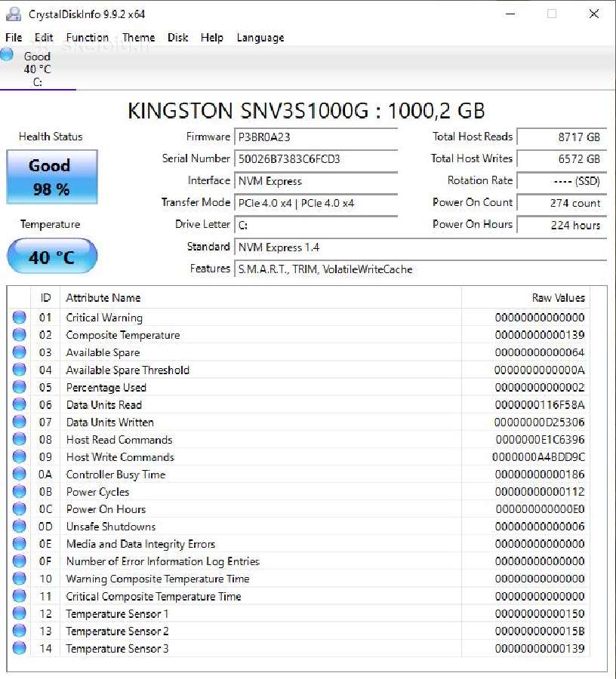The image size is (616, 679).
Task: Click the Rotation Rate value field
Action: click(x=562, y=180)
